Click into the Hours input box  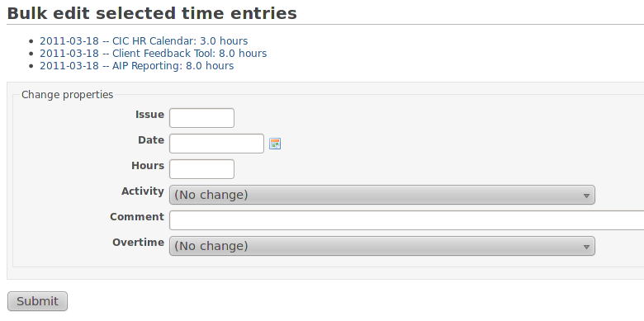click(x=201, y=169)
